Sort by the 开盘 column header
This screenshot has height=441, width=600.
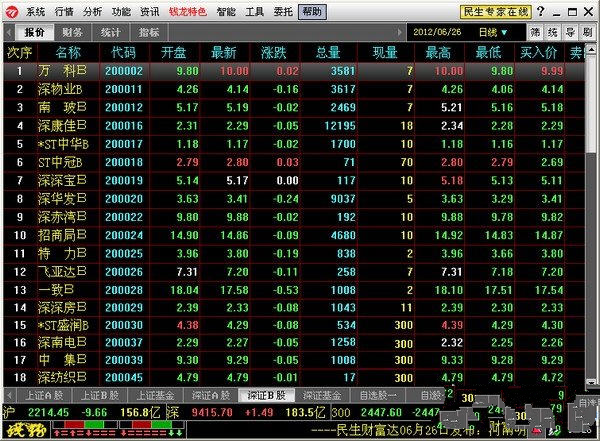pos(174,52)
